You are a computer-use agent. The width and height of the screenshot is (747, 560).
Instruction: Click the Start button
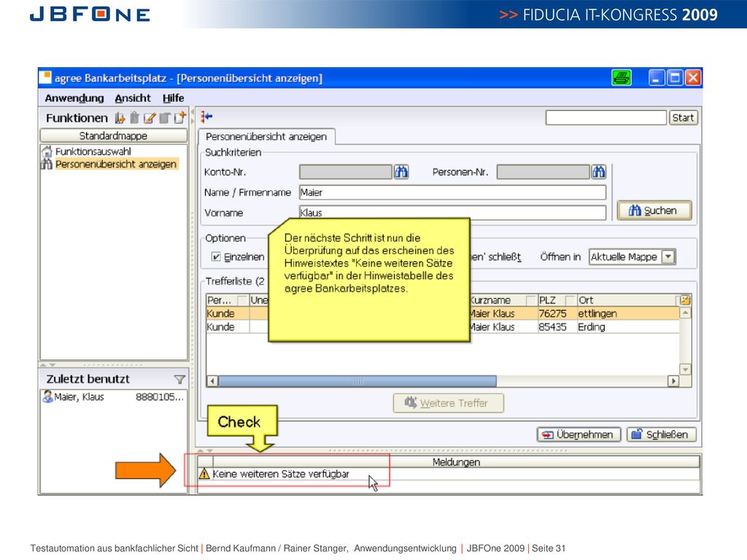(683, 117)
